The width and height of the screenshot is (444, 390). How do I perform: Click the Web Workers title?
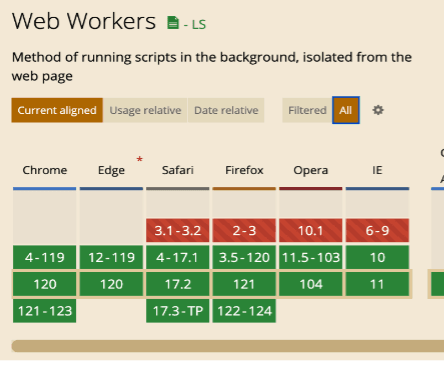[x=84, y=21]
